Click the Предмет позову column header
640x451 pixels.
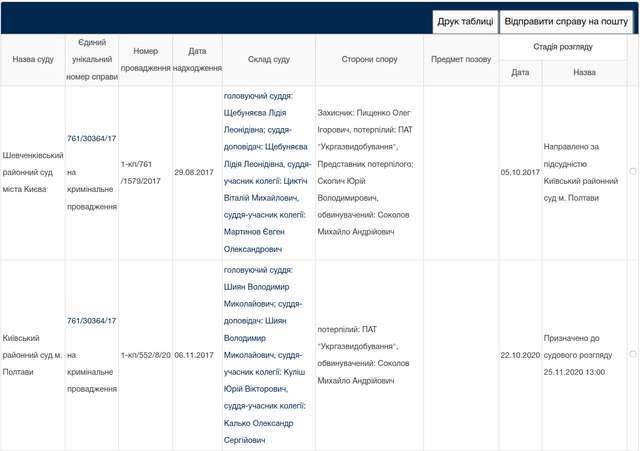461,60
